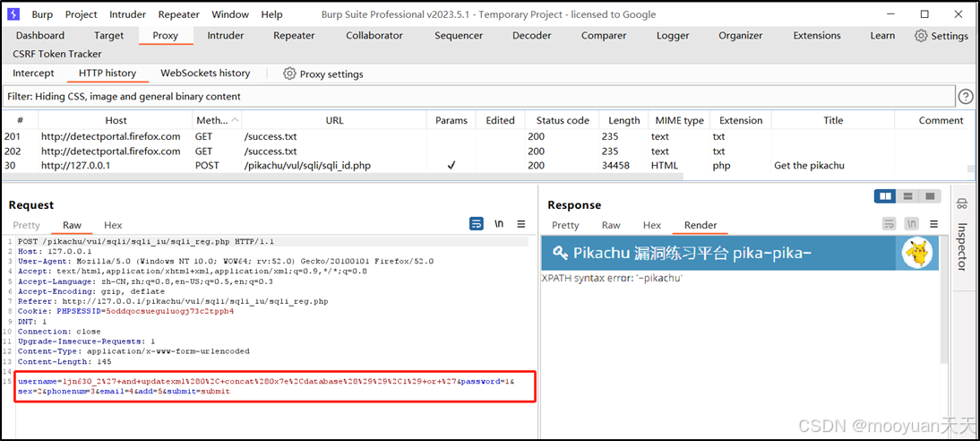The height and width of the screenshot is (441, 980).
Task: Switch Response view to Raw
Action: click(611, 225)
